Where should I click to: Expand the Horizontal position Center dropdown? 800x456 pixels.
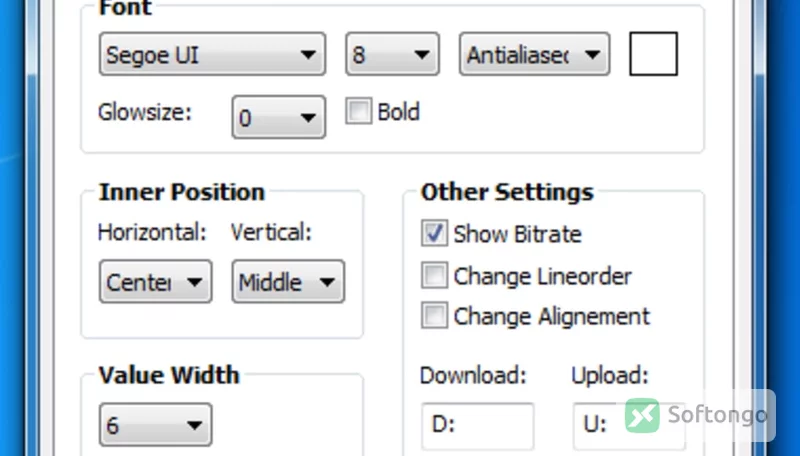coord(156,282)
